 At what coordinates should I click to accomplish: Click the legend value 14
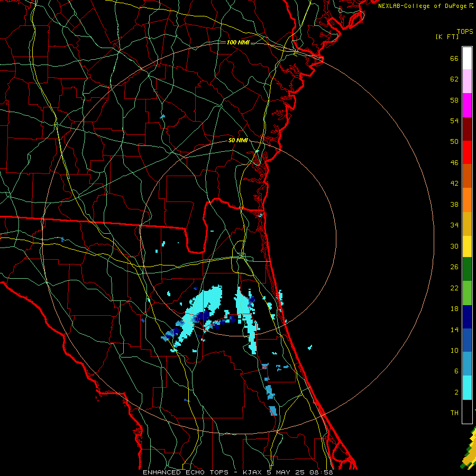click(x=454, y=329)
